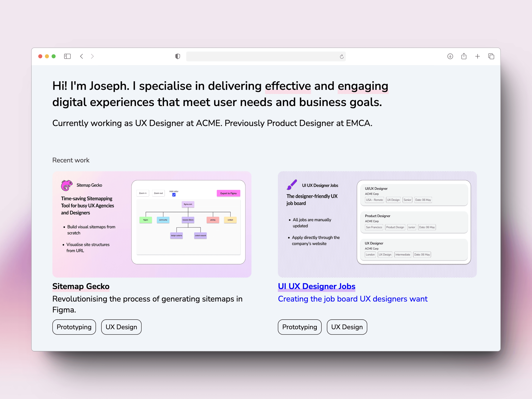Click the share icon in browser toolbar
The width and height of the screenshot is (532, 399).
coord(464,56)
